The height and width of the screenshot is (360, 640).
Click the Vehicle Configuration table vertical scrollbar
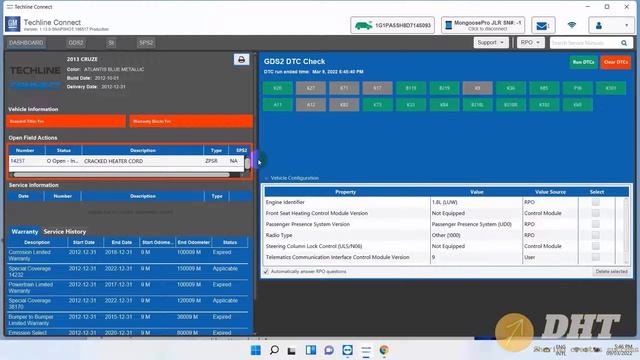pos(626,230)
